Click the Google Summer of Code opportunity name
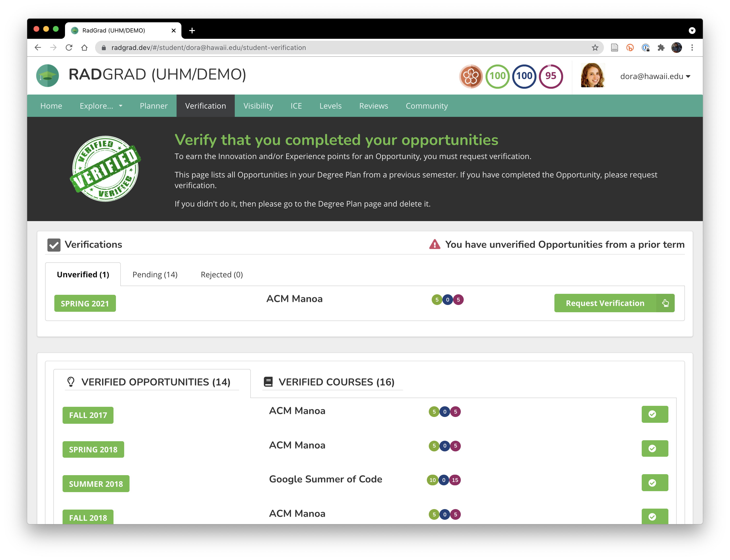 point(325,479)
